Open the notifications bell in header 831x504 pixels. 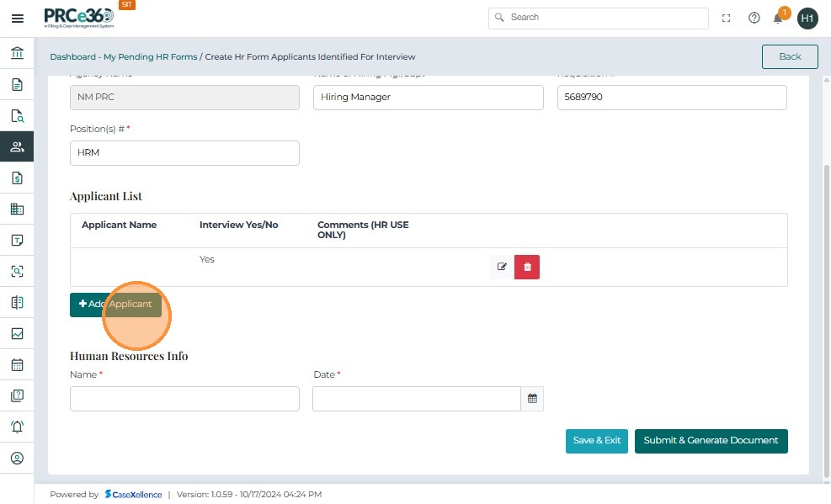(x=778, y=18)
